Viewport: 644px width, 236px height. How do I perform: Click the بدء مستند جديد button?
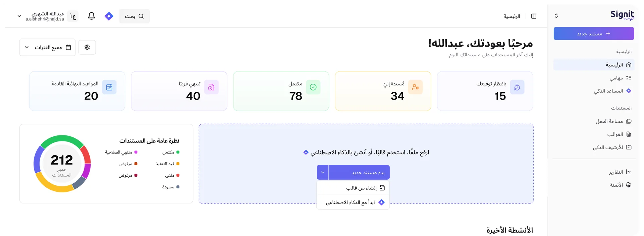(x=359, y=172)
